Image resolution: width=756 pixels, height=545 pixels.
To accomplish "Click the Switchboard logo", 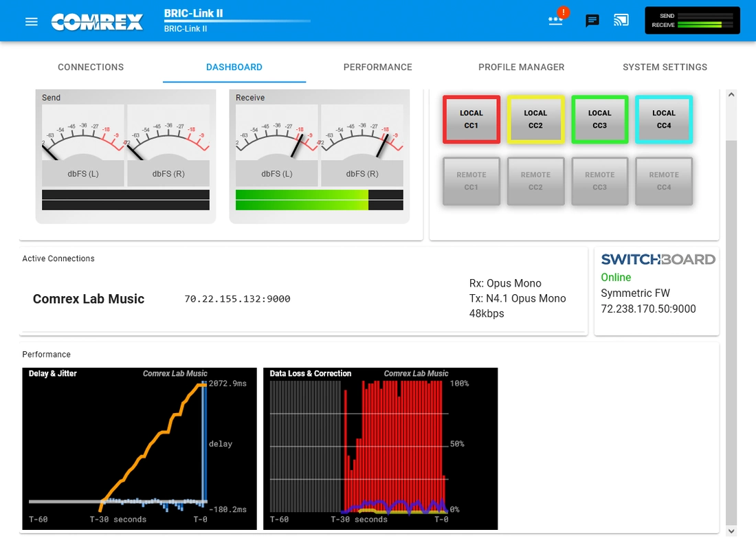I will pyautogui.click(x=658, y=259).
